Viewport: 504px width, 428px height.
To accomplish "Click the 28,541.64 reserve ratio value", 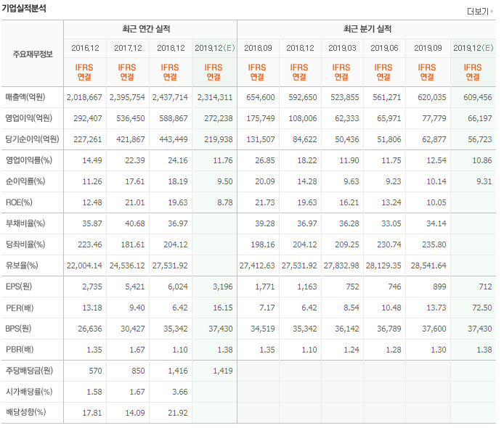I will (x=428, y=266).
